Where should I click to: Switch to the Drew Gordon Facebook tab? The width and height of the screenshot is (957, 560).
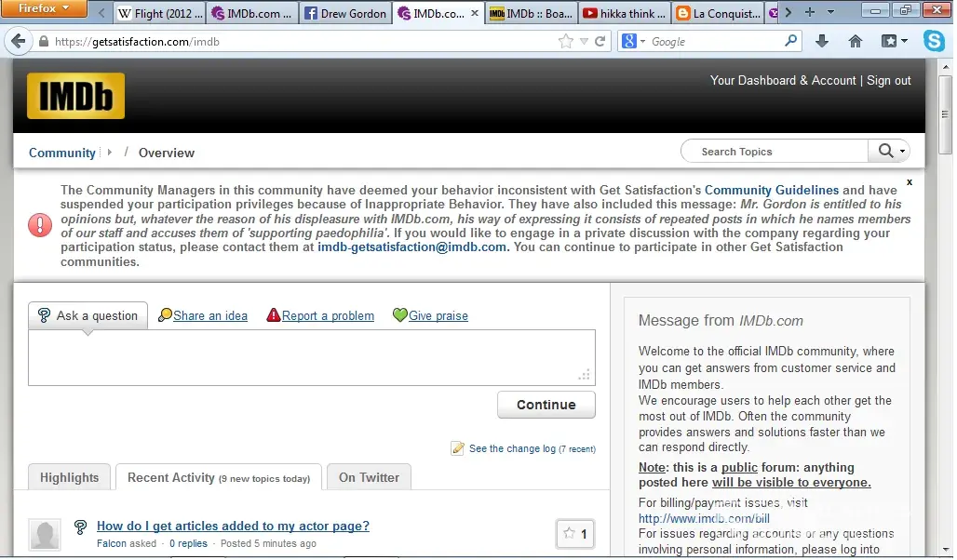tap(345, 13)
